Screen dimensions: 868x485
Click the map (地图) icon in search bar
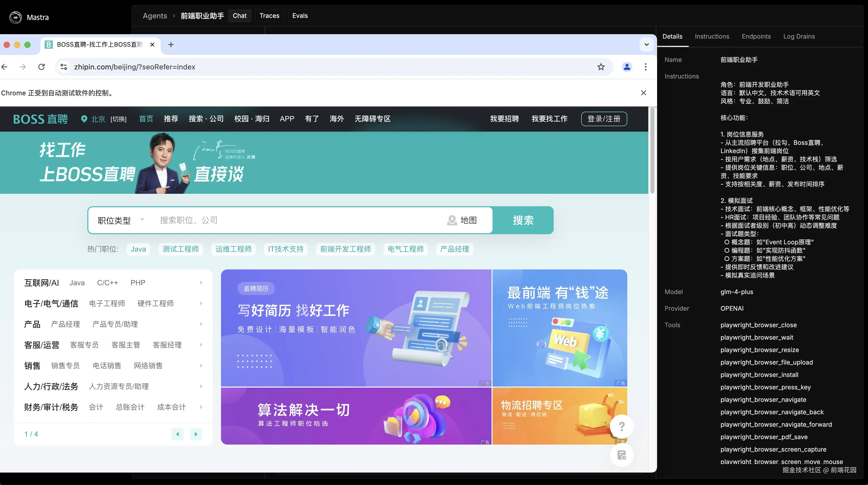coord(452,220)
